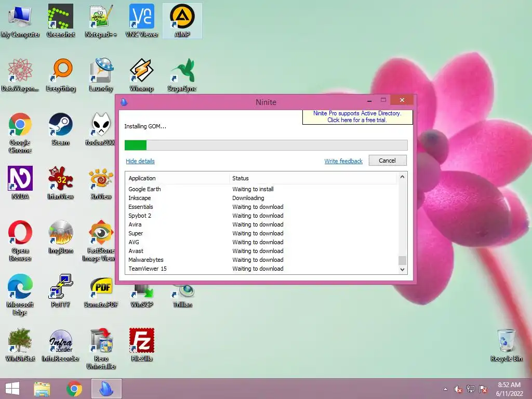
Task: Click the network tray icon
Action: point(471,389)
